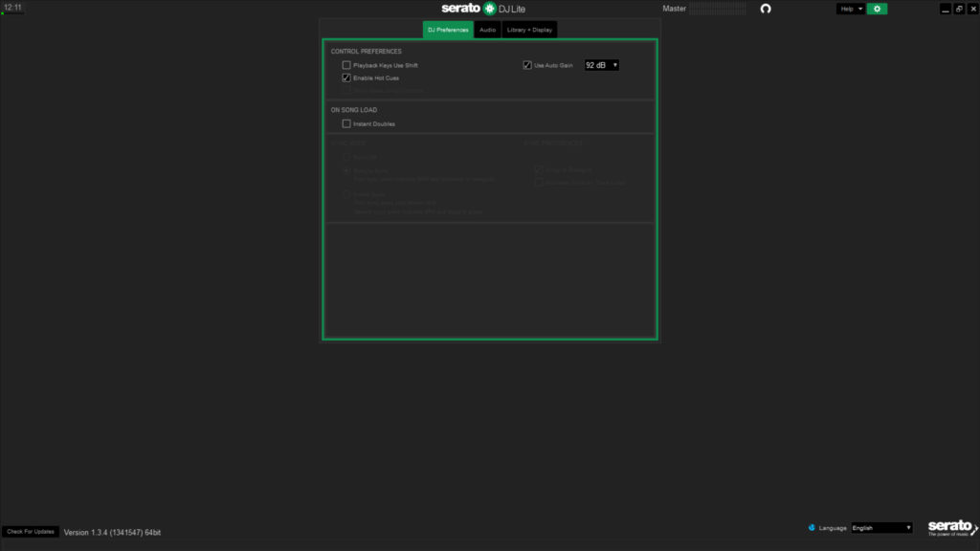The width and height of the screenshot is (980, 551).
Task: Enable Playback Keys Use Shift
Action: coord(346,65)
